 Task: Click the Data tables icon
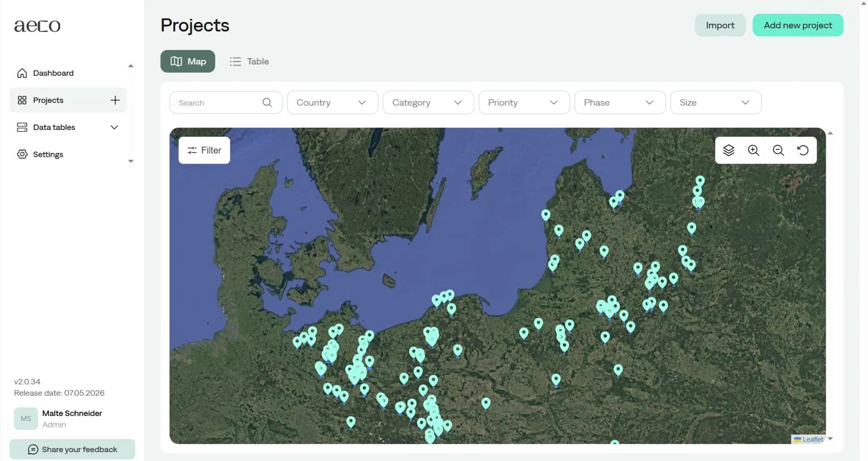point(22,127)
